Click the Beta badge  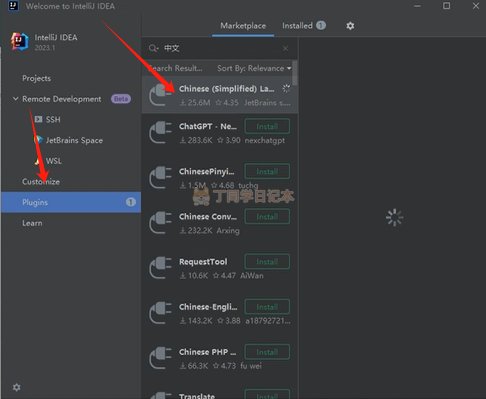121,99
